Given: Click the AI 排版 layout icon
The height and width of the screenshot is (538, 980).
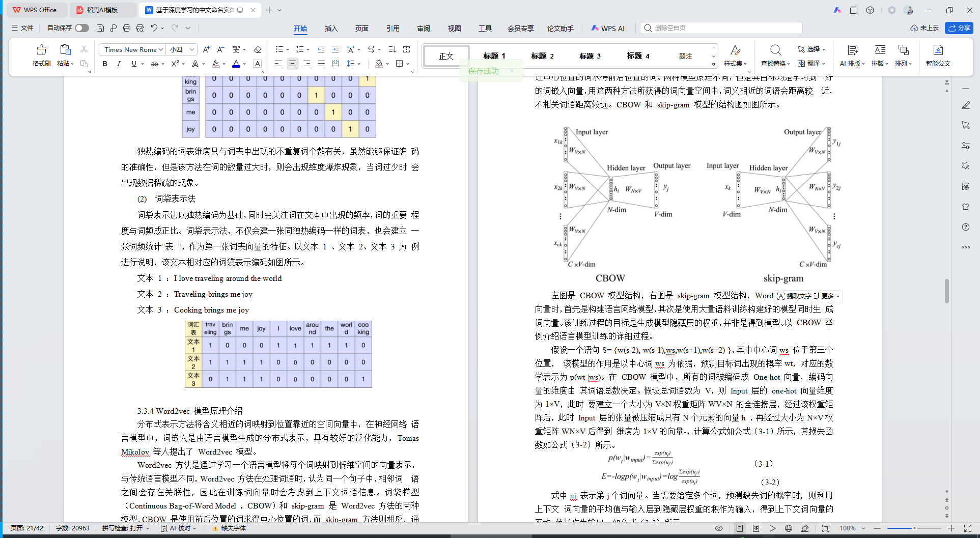Looking at the screenshot, I should (852, 50).
